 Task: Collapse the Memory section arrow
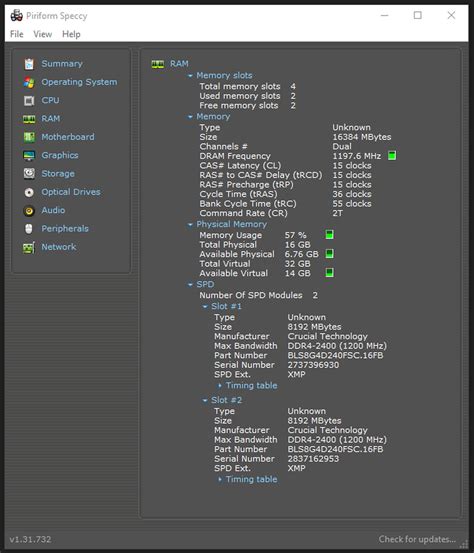(190, 117)
